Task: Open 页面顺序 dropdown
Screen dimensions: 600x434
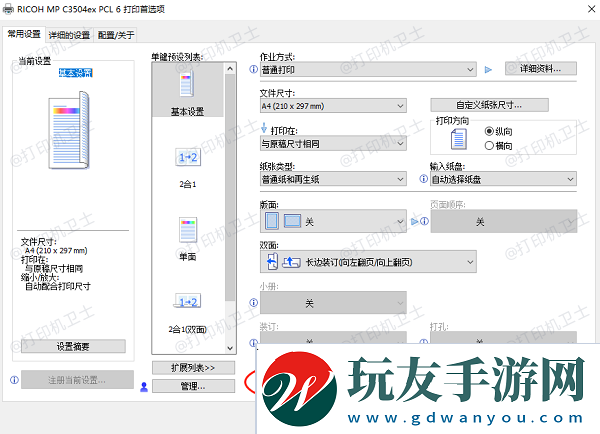Action: [504, 222]
